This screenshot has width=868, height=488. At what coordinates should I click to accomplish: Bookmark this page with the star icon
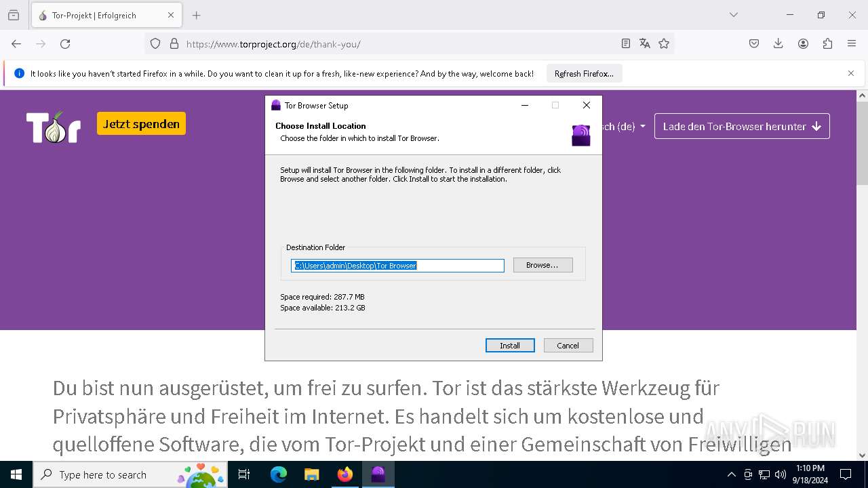pos(664,44)
